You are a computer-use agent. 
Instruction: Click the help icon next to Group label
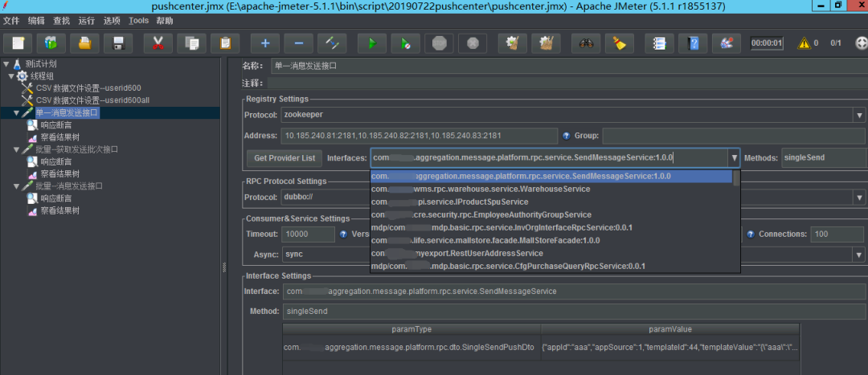click(x=567, y=136)
